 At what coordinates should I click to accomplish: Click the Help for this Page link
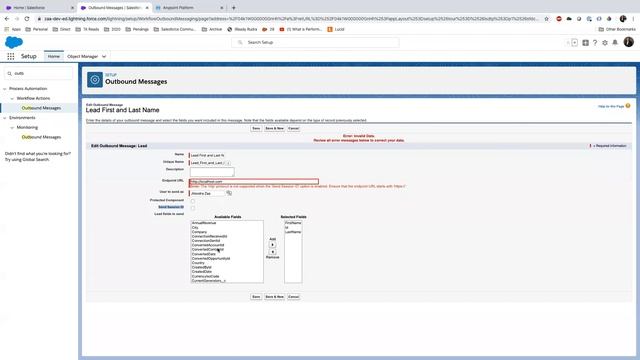[x=611, y=107]
